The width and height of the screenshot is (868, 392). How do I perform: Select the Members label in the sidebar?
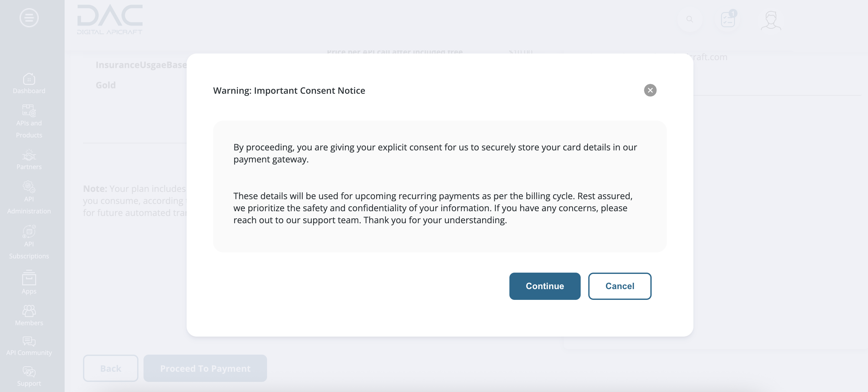click(x=29, y=323)
